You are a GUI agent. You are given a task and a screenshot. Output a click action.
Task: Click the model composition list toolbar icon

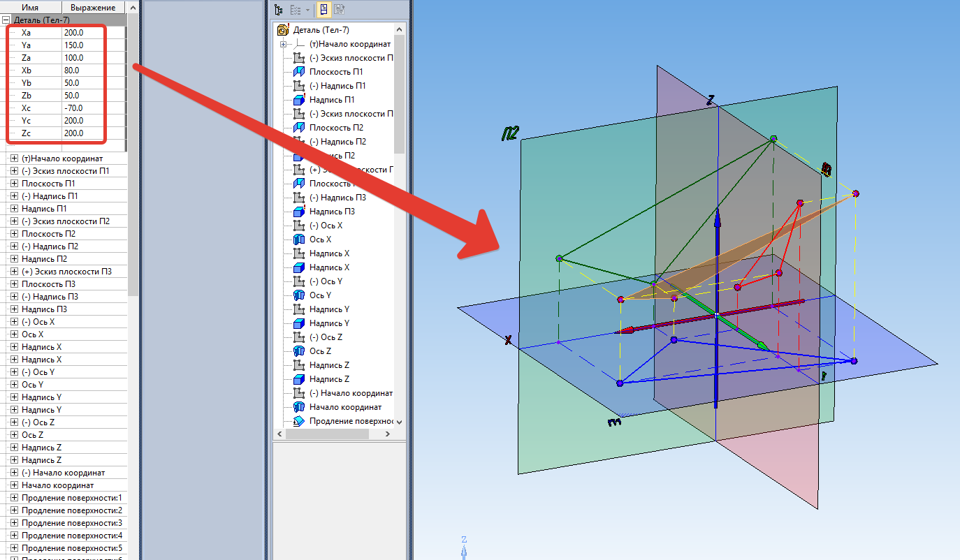point(296,10)
